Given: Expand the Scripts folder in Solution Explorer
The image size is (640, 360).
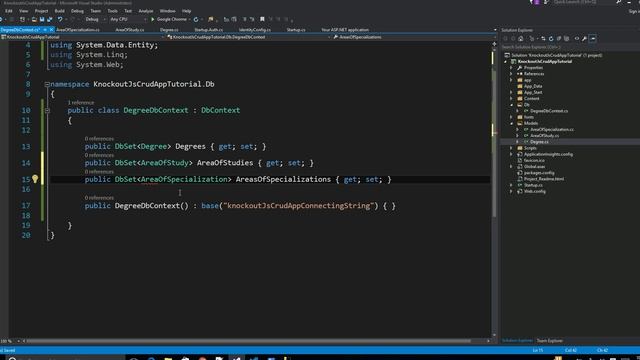Looking at the screenshot, I should [x=511, y=148].
